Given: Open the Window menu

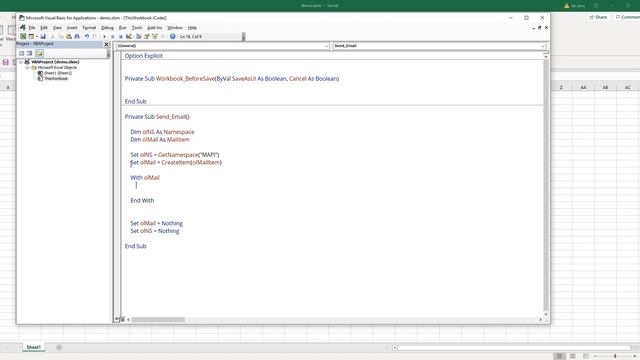Looking at the screenshot, I should coord(175,28).
